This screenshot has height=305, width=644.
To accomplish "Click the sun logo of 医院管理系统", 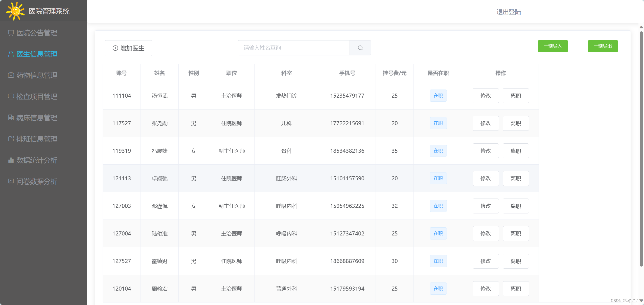I will pyautogui.click(x=15, y=11).
